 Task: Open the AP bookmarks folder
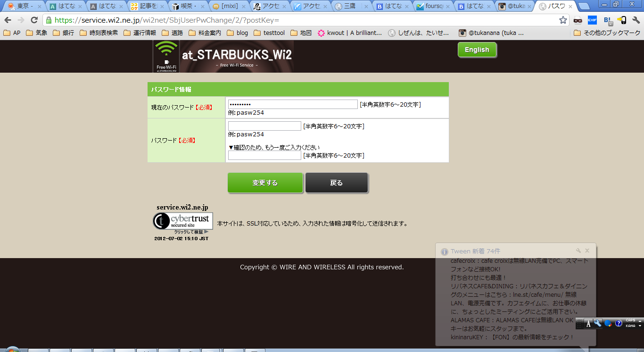(12, 33)
